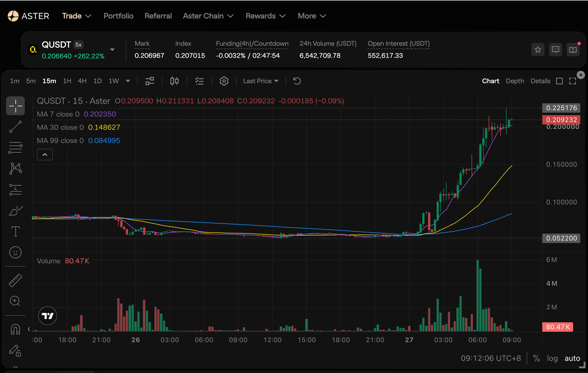The image size is (588, 373).
Task: Click the MA 30 close indicator label
Action: 60,127
